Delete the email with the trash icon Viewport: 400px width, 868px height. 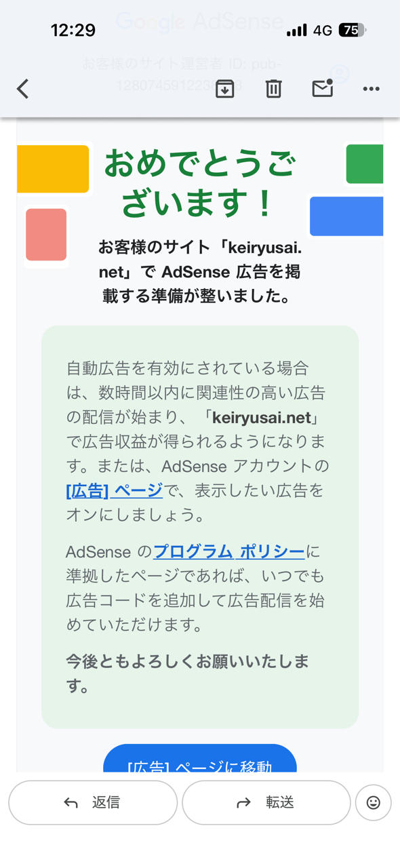273,88
